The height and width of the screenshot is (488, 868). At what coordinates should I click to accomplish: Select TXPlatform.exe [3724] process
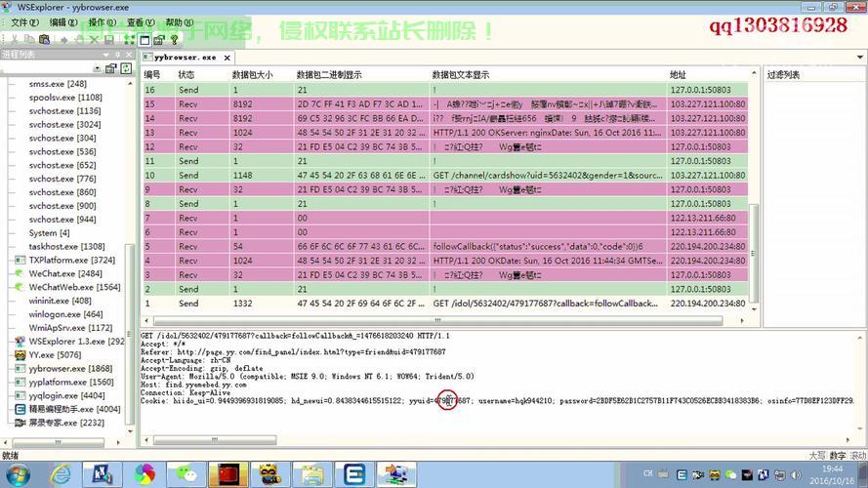(72, 260)
